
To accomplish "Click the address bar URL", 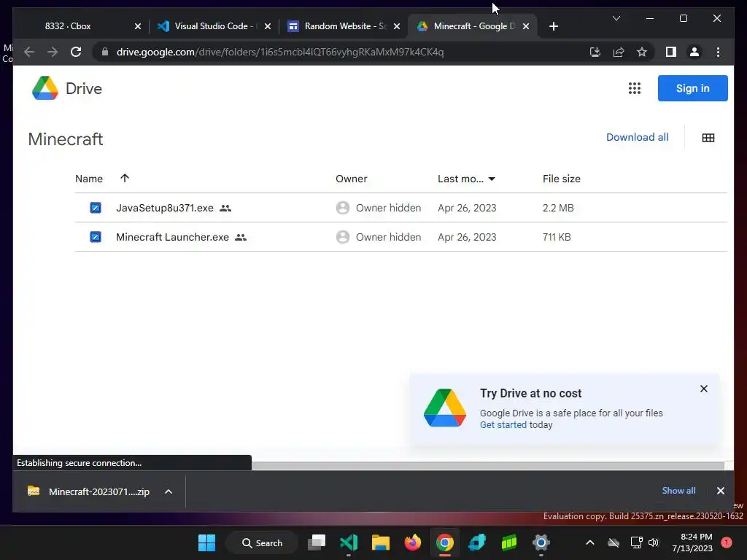I will click(x=280, y=52).
